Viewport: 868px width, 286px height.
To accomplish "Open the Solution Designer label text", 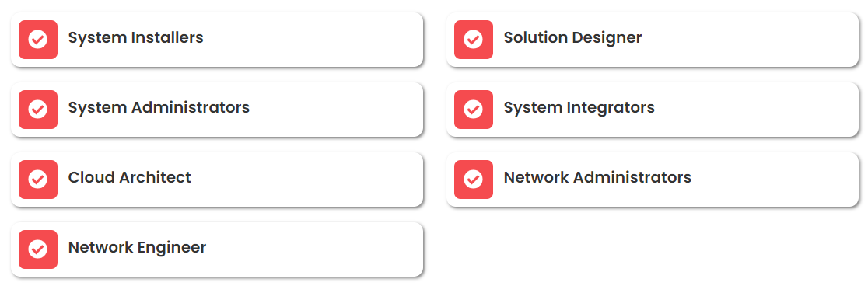I will [572, 38].
